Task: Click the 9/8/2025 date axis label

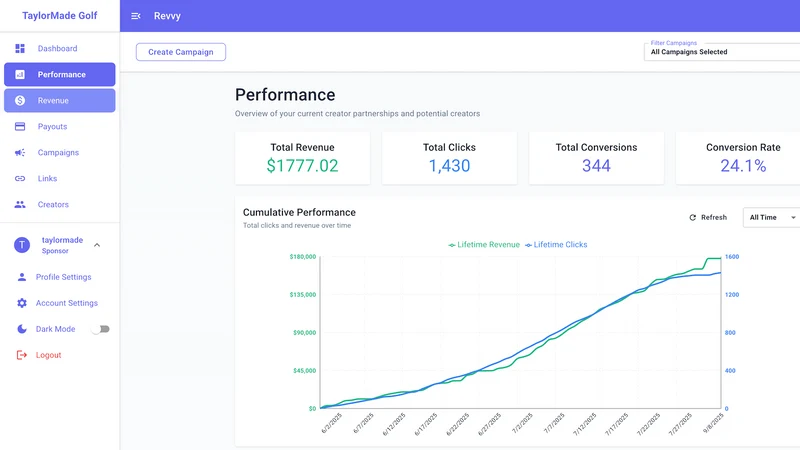Action: click(713, 423)
